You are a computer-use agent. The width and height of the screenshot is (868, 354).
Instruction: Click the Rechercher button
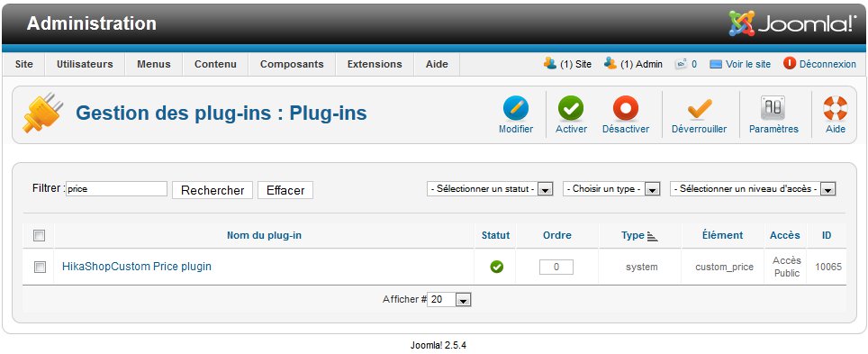[x=212, y=190]
